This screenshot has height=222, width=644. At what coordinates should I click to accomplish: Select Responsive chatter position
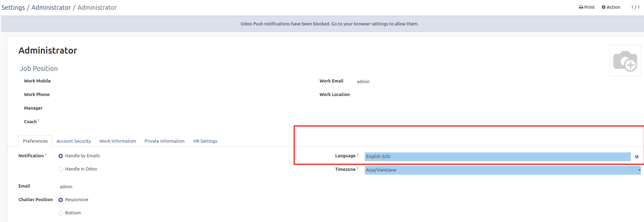coord(61,200)
